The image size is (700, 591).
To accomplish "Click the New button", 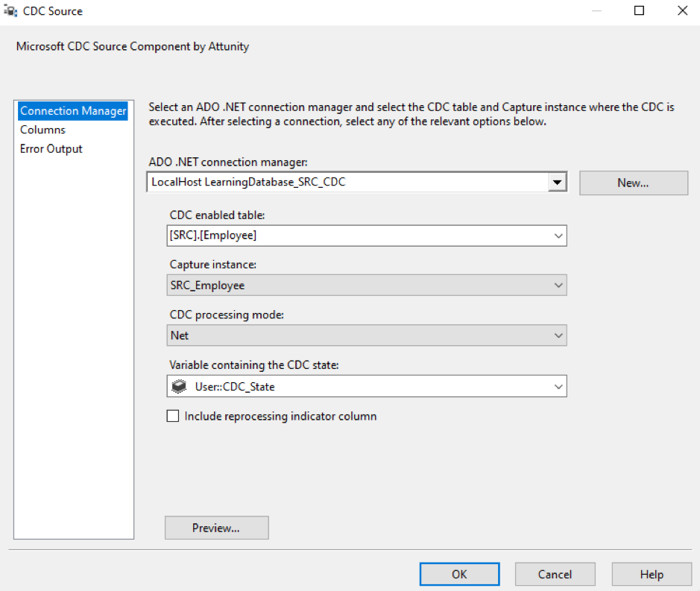I will [633, 183].
